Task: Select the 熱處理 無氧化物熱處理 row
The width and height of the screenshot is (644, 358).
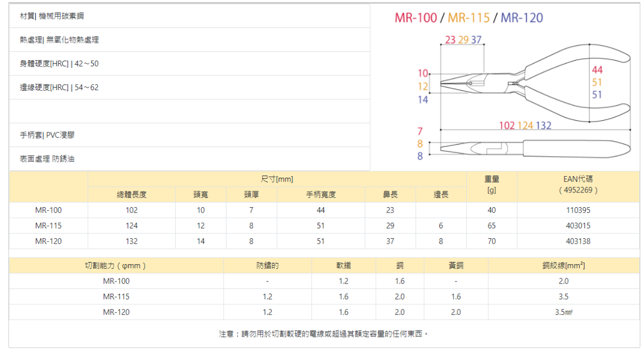Action: 59,40
